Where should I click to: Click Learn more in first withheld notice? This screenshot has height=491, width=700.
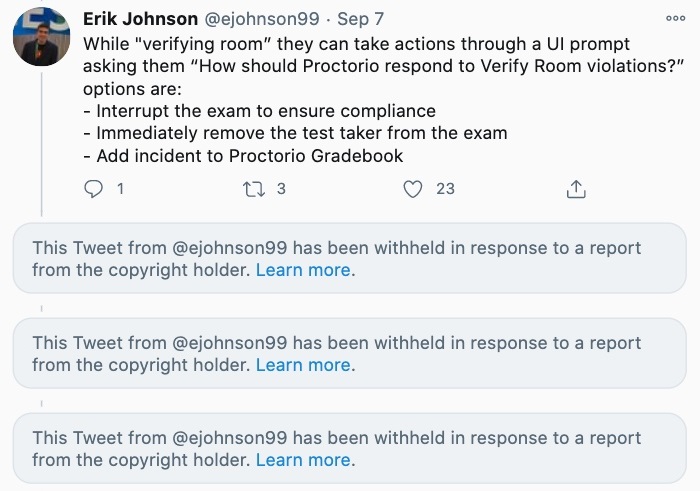coord(303,270)
